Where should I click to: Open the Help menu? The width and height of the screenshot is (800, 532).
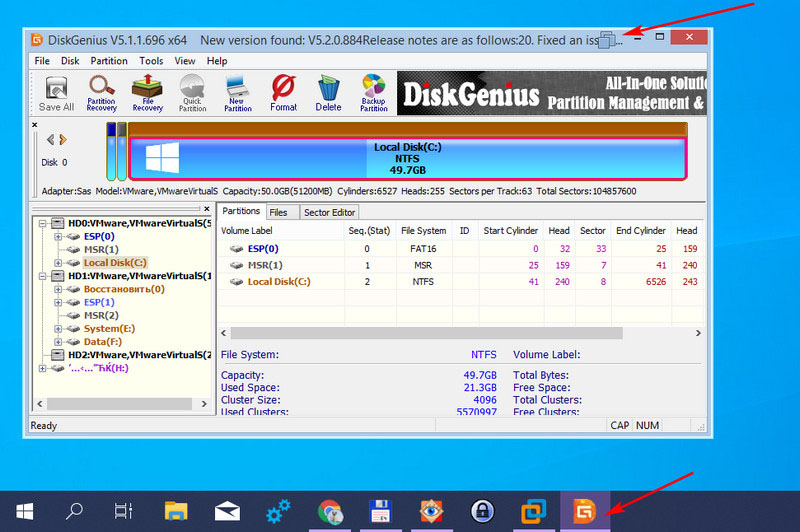point(217,61)
